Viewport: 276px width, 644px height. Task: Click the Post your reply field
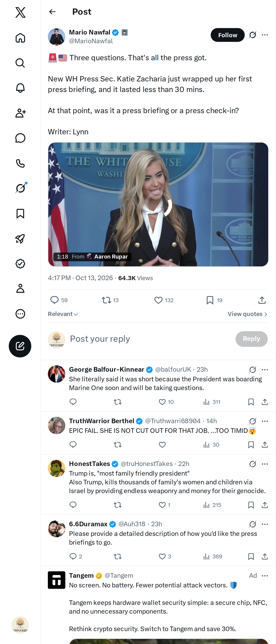tap(150, 339)
